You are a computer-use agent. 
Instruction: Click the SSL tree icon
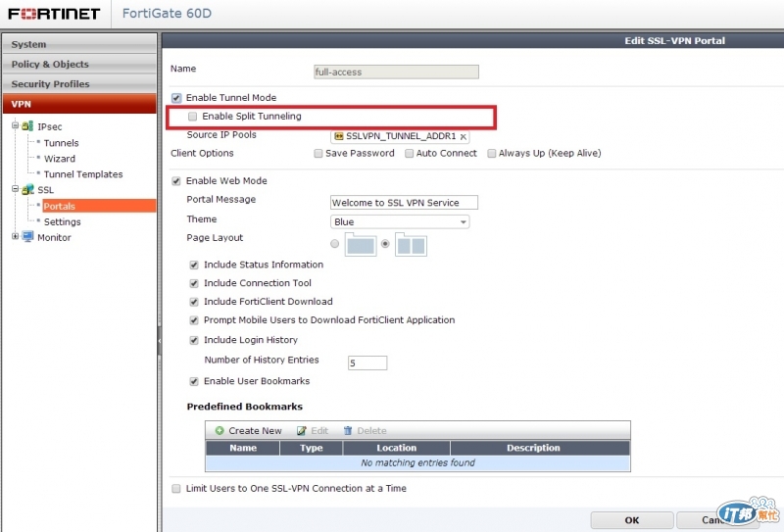[x=27, y=189]
